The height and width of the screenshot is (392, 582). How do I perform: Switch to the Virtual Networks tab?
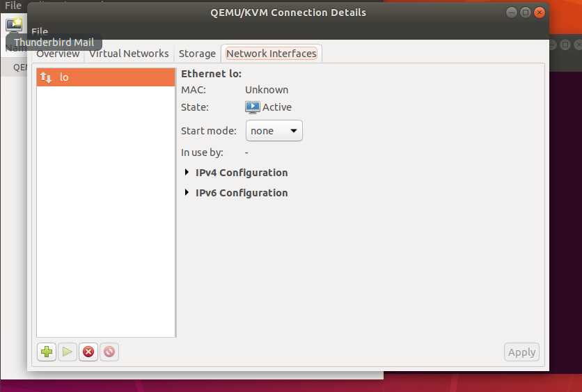(129, 54)
